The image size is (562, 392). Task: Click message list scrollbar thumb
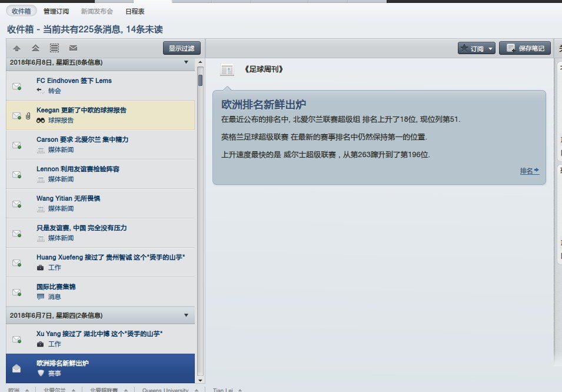point(200,80)
